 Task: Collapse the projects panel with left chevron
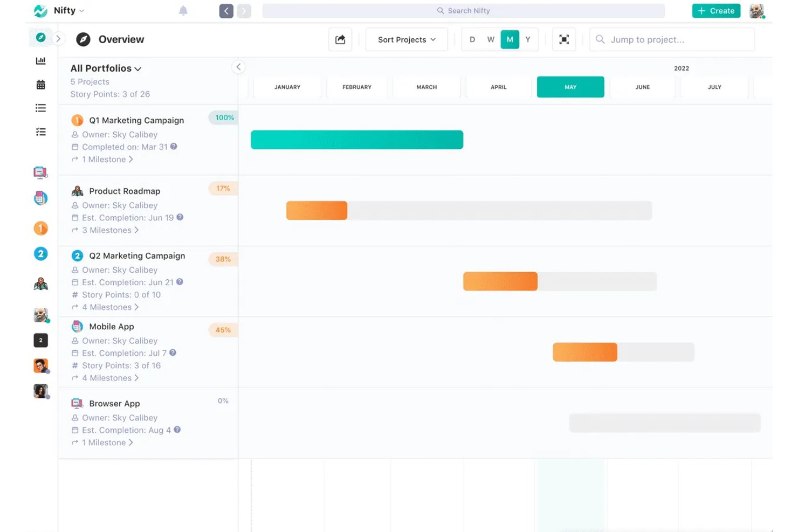click(238, 67)
